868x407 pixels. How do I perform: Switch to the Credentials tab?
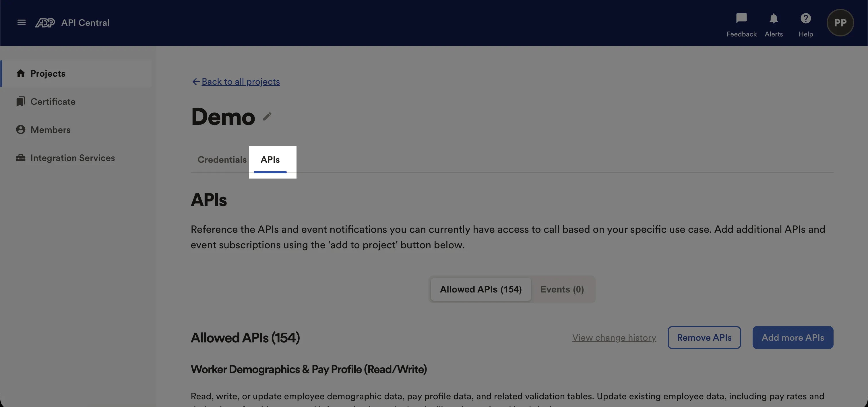point(222,159)
